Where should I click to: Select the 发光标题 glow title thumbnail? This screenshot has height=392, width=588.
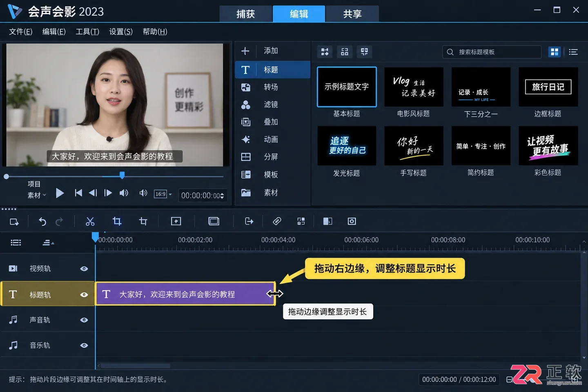coord(347,146)
